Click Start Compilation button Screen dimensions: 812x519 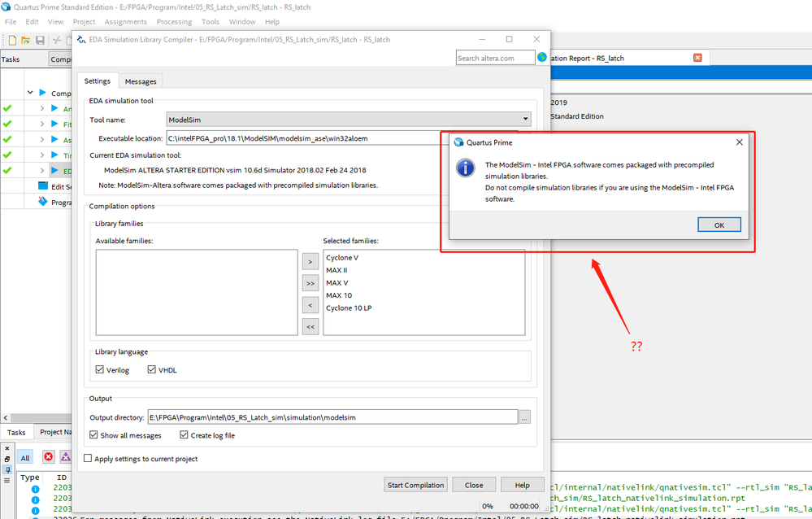(415, 485)
